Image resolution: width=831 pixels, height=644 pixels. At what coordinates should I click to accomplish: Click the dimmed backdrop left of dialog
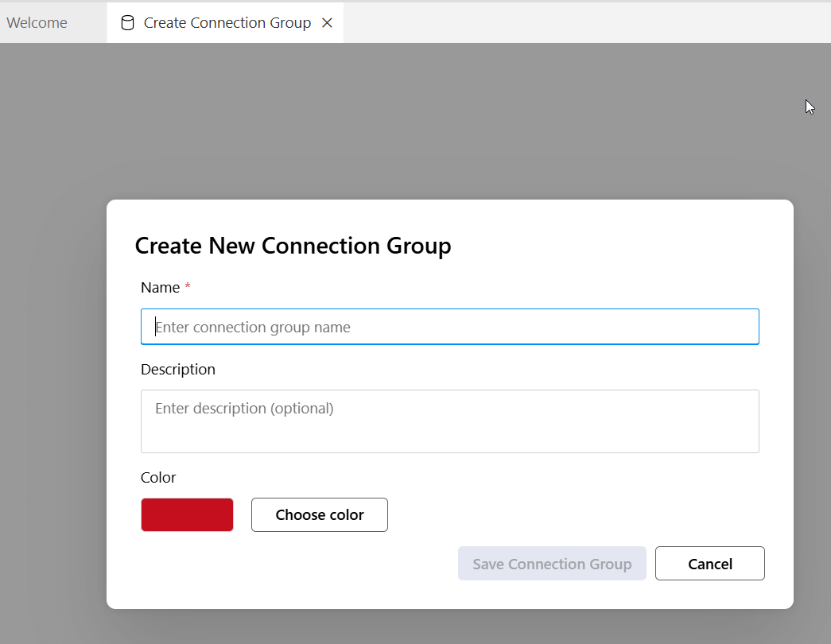(x=52, y=398)
